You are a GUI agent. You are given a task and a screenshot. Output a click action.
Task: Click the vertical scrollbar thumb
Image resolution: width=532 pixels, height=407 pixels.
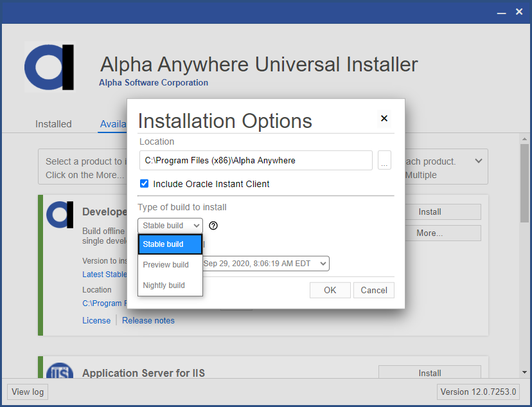524,183
